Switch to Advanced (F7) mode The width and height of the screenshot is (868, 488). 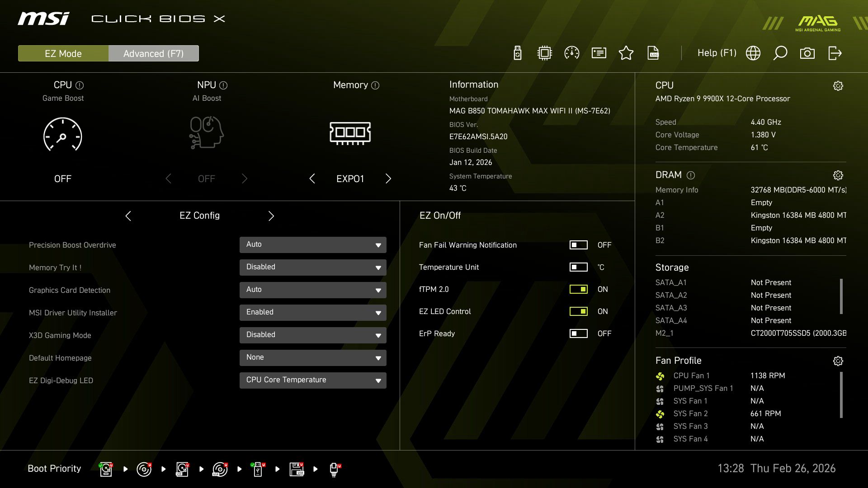[x=153, y=53]
